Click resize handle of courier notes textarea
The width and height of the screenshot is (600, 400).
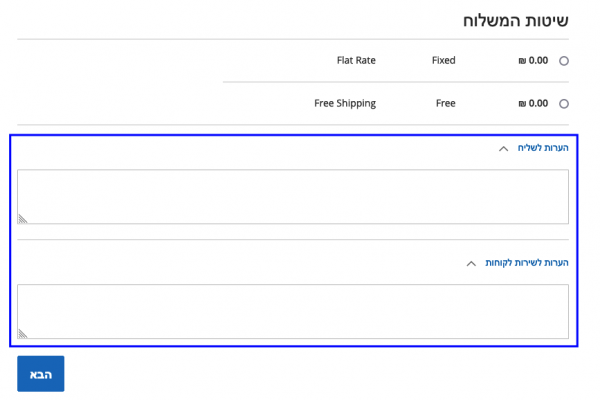click(x=23, y=218)
